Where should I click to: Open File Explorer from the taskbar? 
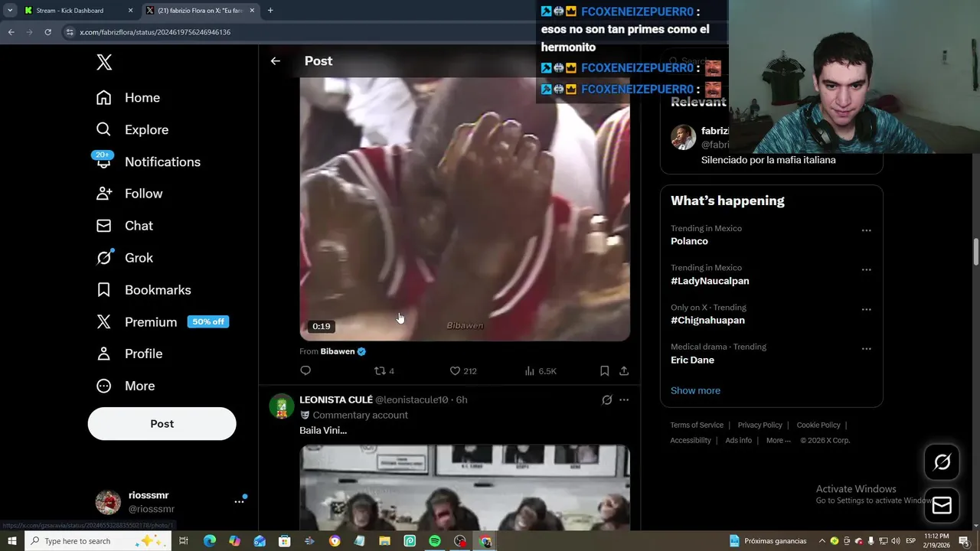(x=384, y=541)
